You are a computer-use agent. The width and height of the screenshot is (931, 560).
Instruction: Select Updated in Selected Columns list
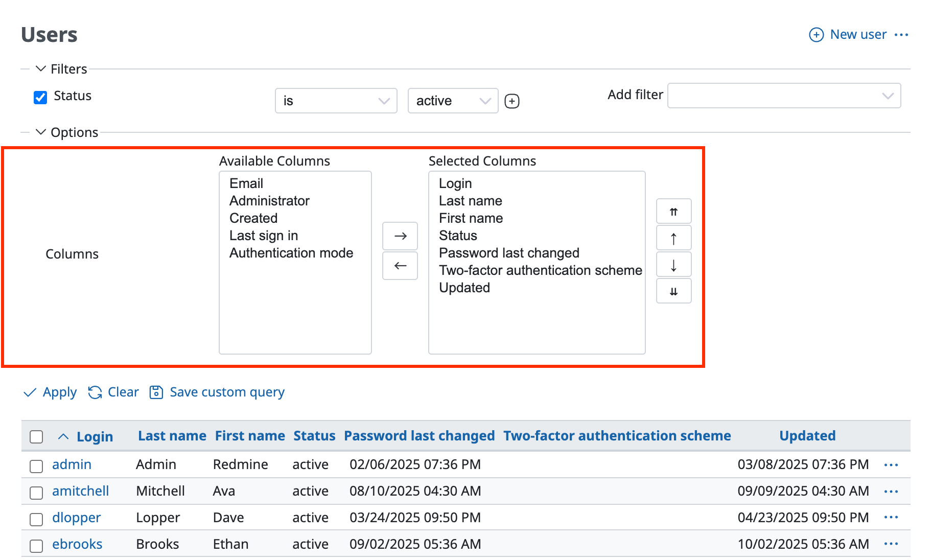pos(537,288)
